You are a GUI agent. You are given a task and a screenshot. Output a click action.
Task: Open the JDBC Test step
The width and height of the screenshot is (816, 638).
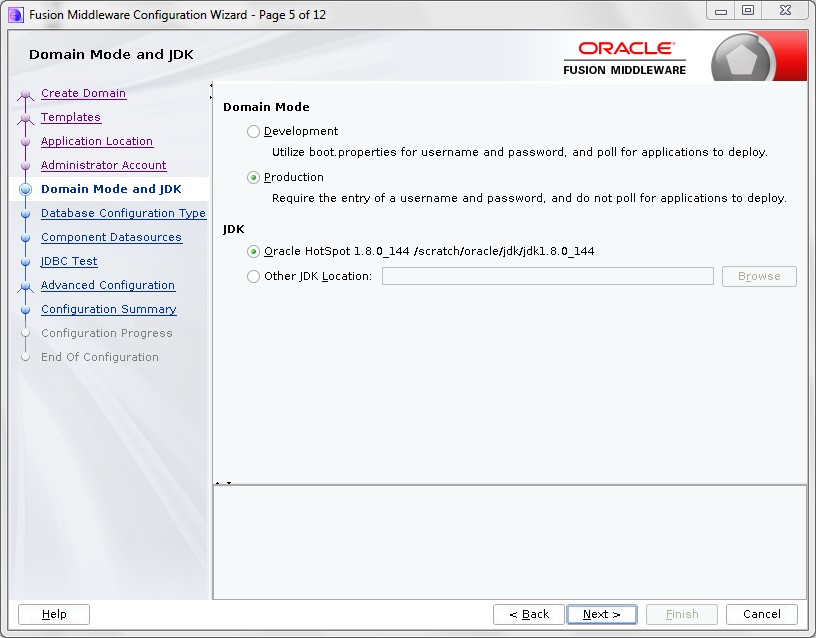tap(69, 261)
